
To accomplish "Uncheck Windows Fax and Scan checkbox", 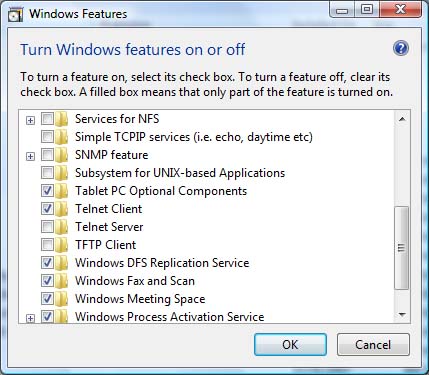I will [47, 281].
